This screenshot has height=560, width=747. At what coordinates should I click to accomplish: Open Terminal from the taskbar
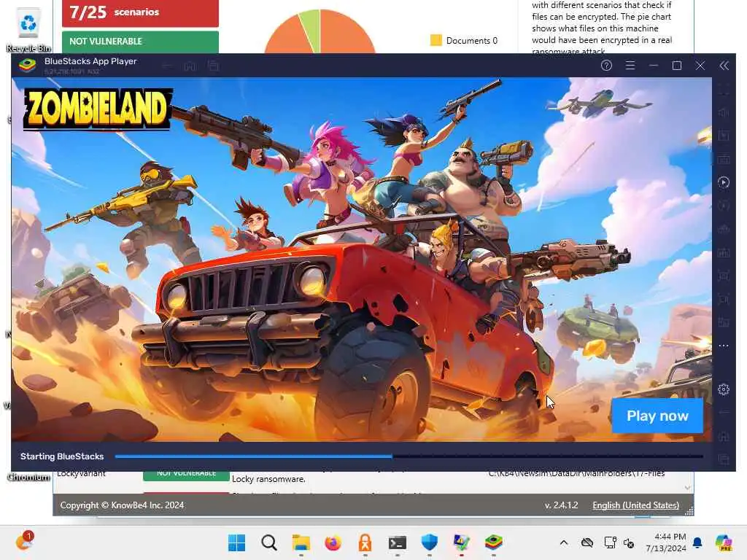[398, 542]
